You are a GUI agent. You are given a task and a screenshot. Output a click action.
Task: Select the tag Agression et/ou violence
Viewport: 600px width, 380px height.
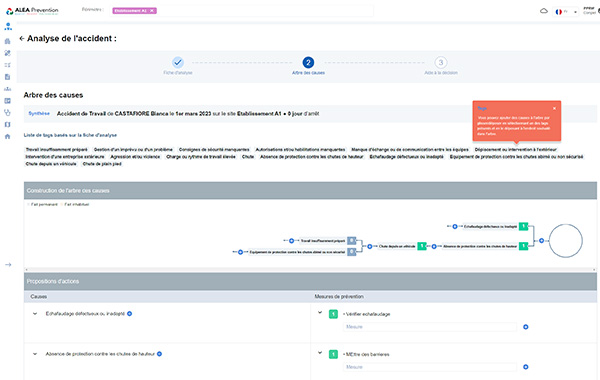135,157
